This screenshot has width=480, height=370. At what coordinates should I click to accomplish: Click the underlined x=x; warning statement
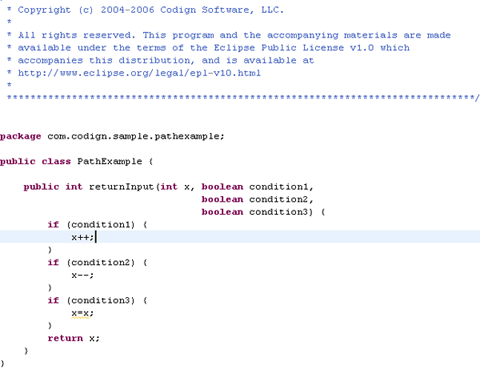[82, 313]
